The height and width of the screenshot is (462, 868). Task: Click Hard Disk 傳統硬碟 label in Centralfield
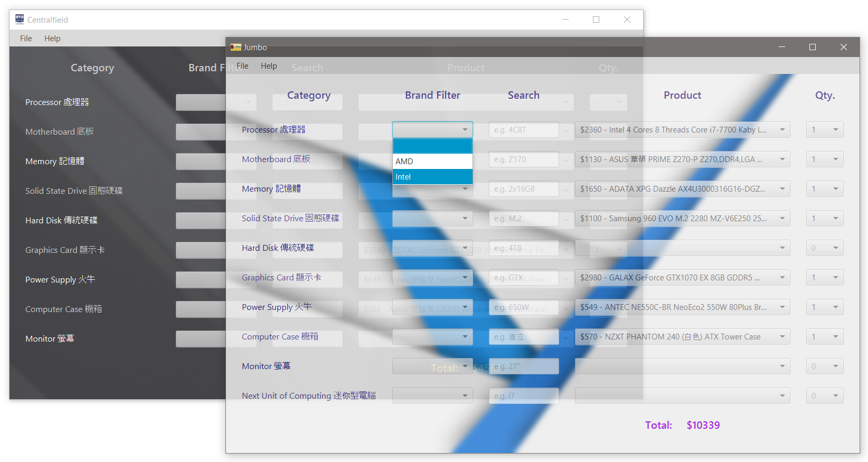click(61, 221)
